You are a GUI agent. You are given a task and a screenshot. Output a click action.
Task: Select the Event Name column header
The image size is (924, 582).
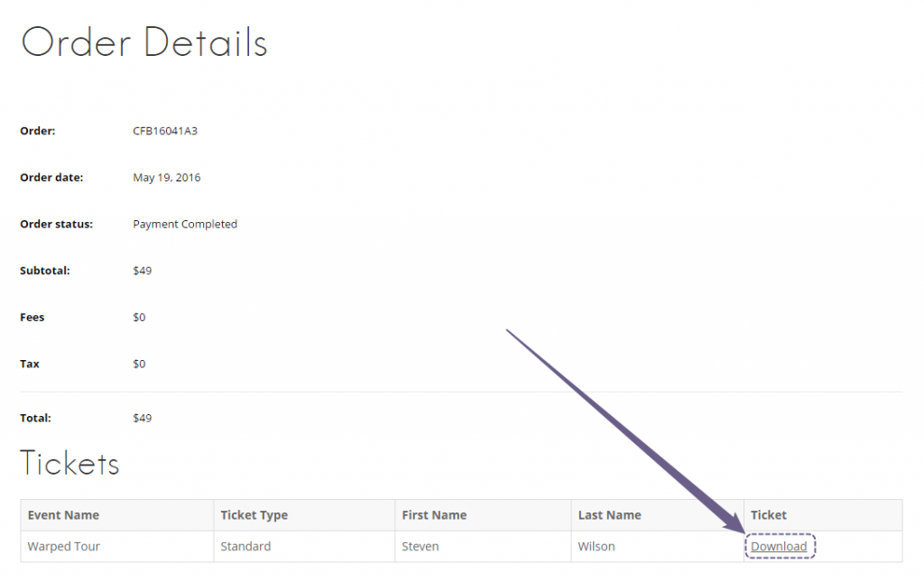(x=116, y=515)
